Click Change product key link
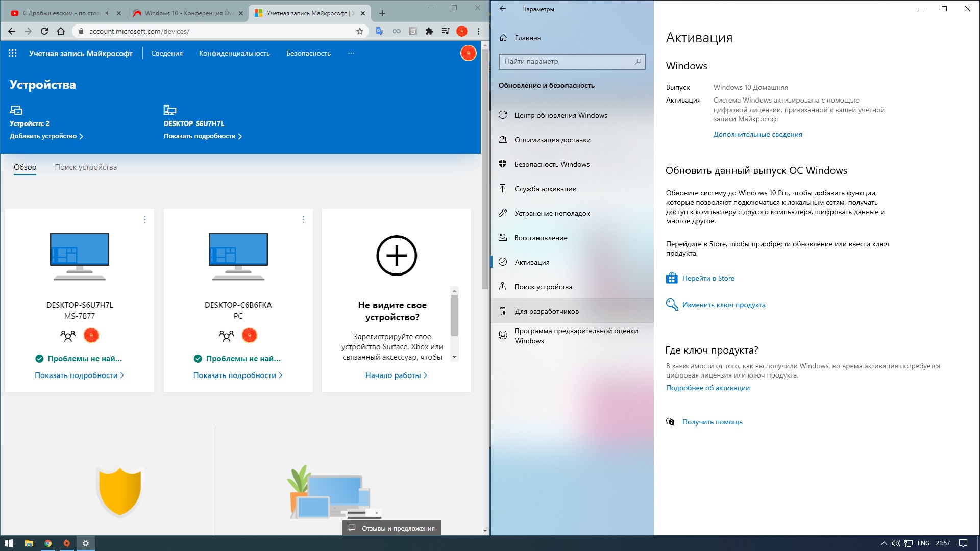 (723, 305)
